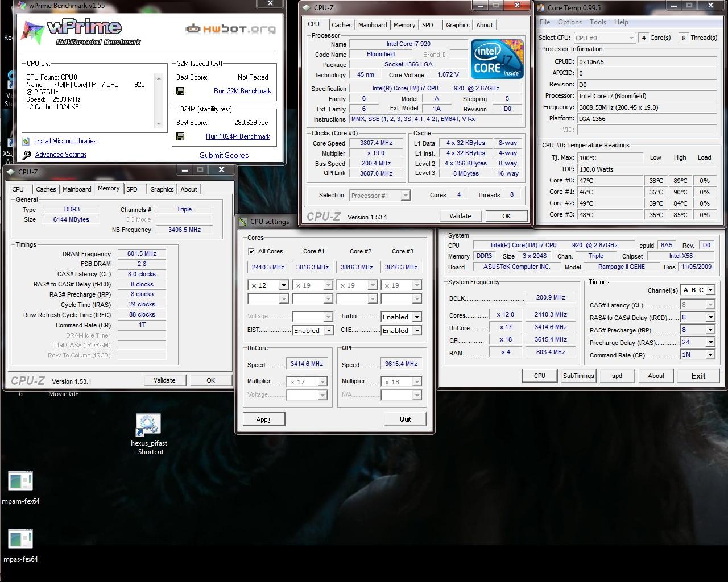Click the Core Temp title bar icon
728x582 pixels.
coord(541,7)
